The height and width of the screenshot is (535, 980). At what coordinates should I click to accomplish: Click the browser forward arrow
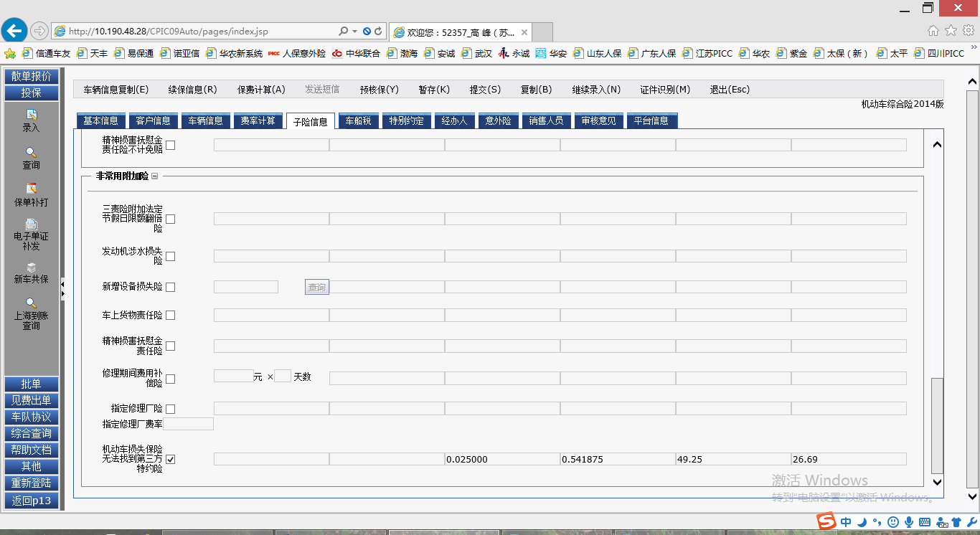39,31
